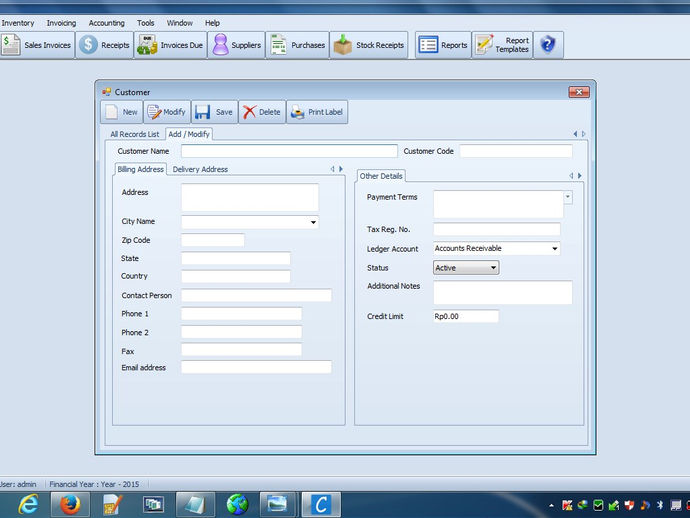Viewport: 690px width, 518px height.
Task: Open Firefox from the taskbar
Action: [x=70, y=504]
